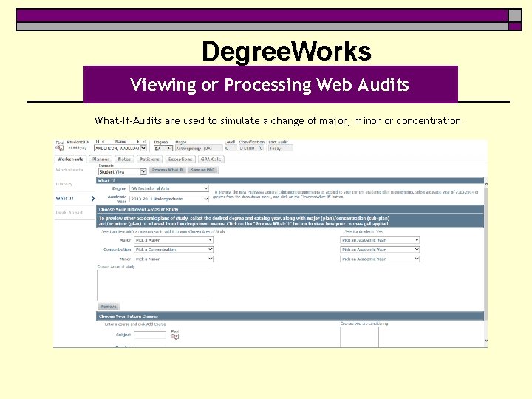Screen dimensions: 532x399
Task: Switch to the Exceptions tab
Action: click(180, 159)
